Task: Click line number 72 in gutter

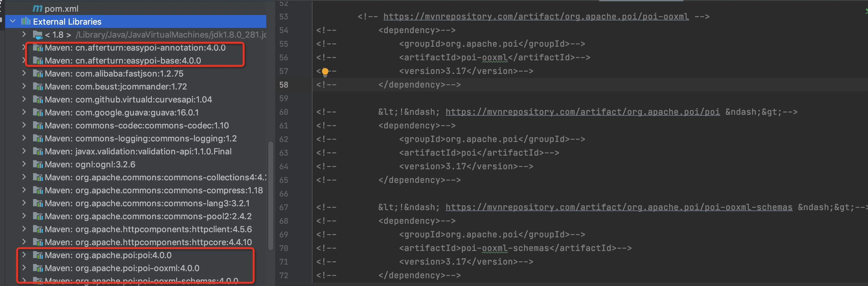Action: (x=284, y=276)
